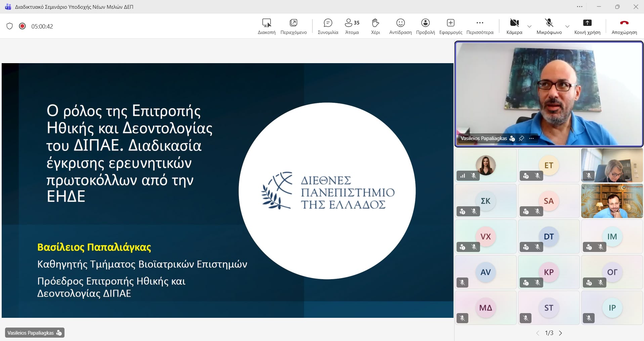The height and width of the screenshot is (341, 644).
Task: Unmute the Μικρόφωνο microphone
Action: (549, 26)
